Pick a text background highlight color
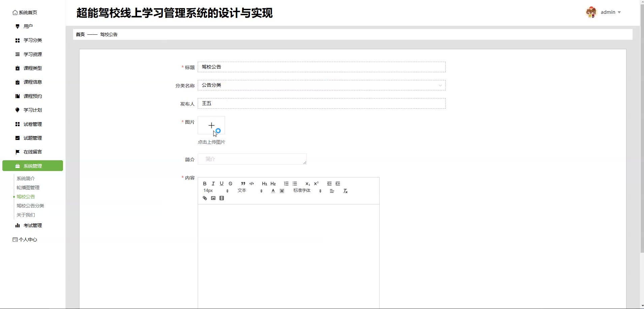 click(x=282, y=191)
